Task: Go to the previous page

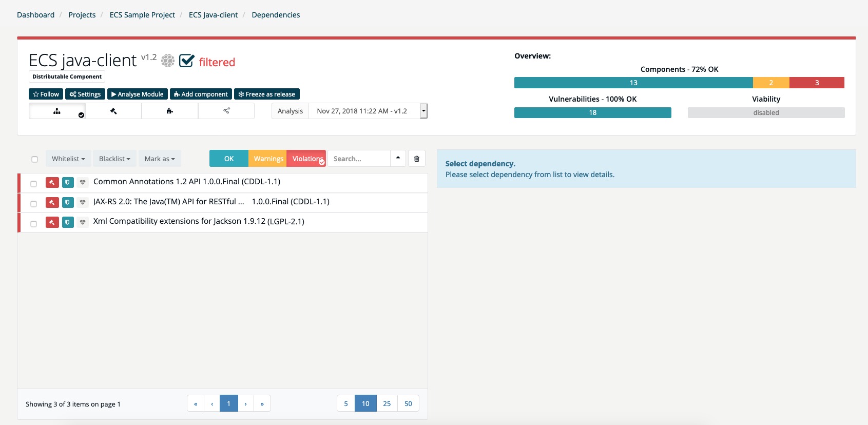Action: pyautogui.click(x=212, y=403)
